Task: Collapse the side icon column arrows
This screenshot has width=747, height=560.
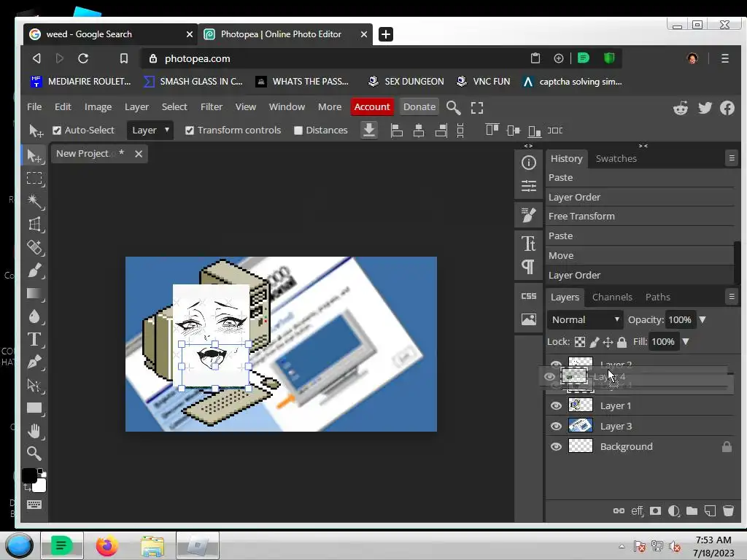Action: (x=528, y=146)
